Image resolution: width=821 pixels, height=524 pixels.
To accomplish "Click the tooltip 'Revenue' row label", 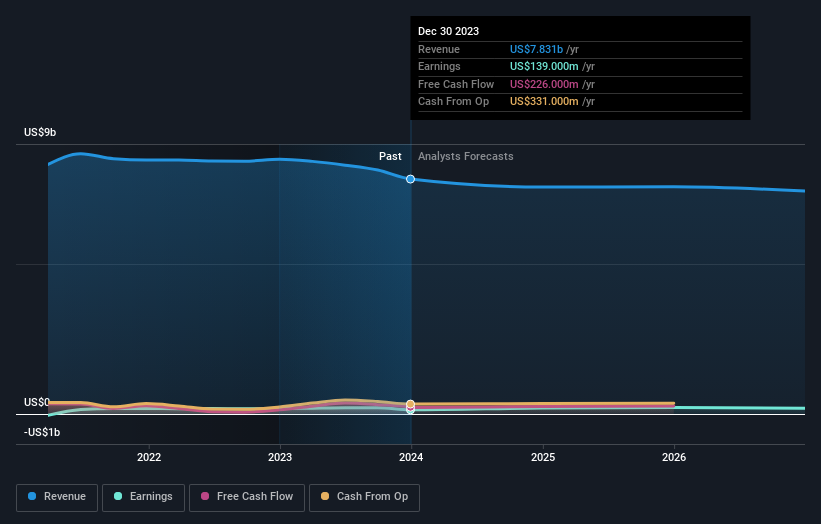I will pos(439,49).
